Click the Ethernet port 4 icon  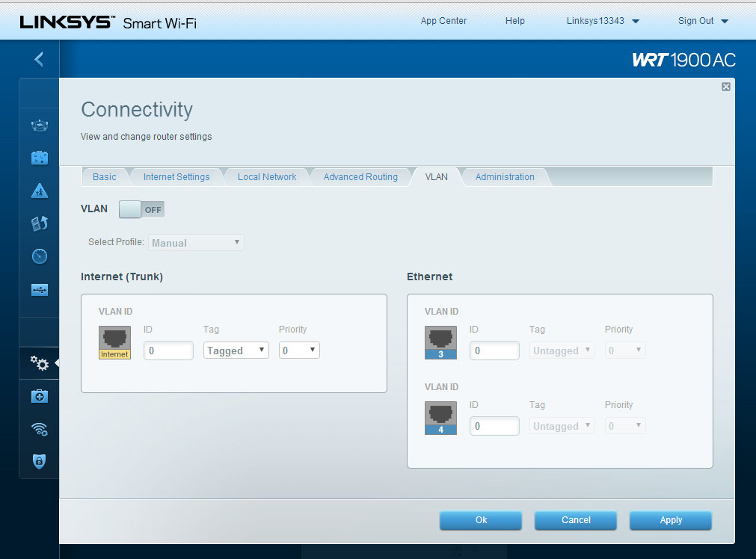[440, 419]
